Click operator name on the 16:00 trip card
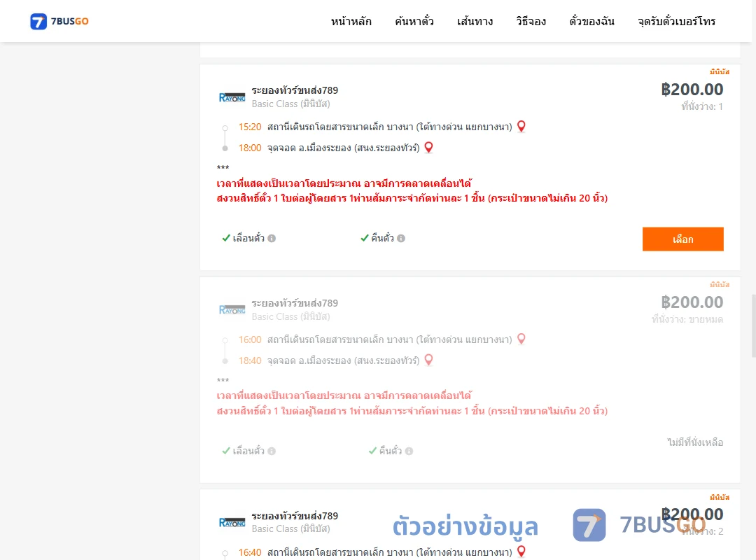This screenshot has width=756, height=560. point(295,303)
